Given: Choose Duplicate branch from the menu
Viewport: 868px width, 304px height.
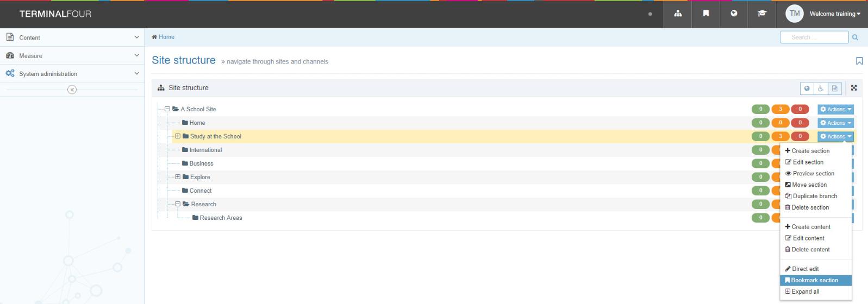Looking at the screenshot, I should pyautogui.click(x=816, y=197).
